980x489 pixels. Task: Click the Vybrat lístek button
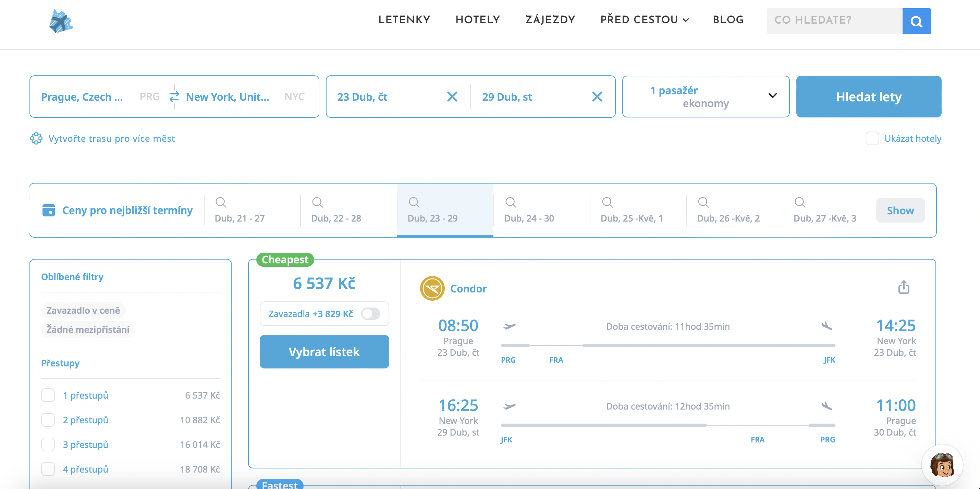point(324,352)
